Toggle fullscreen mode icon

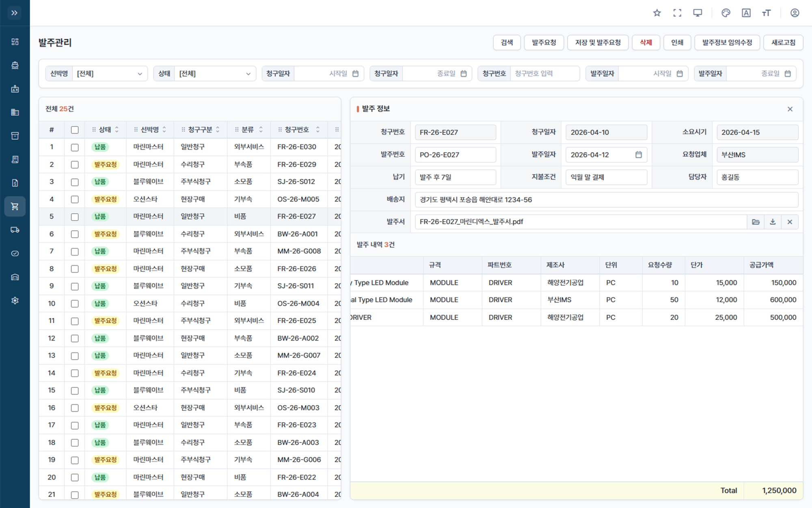(677, 13)
